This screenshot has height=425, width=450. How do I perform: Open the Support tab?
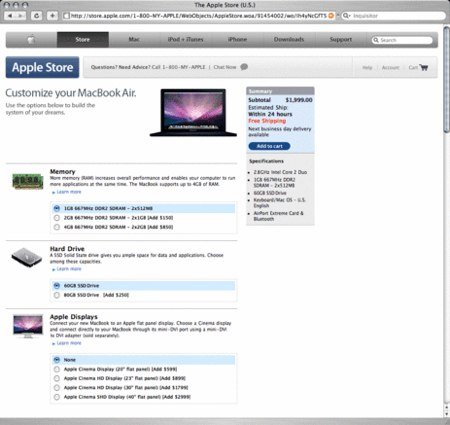coord(341,40)
